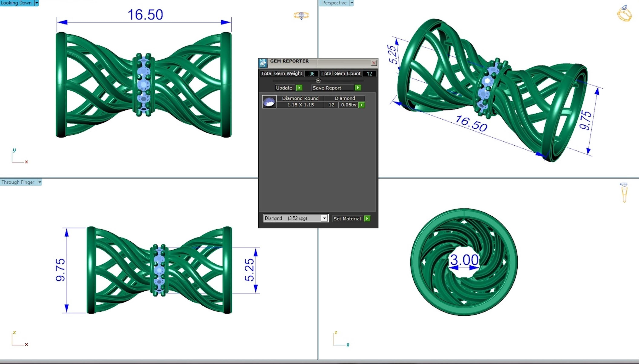Click the Gem Reporter title icon
This screenshot has height=364, width=639.
(x=263, y=63)
